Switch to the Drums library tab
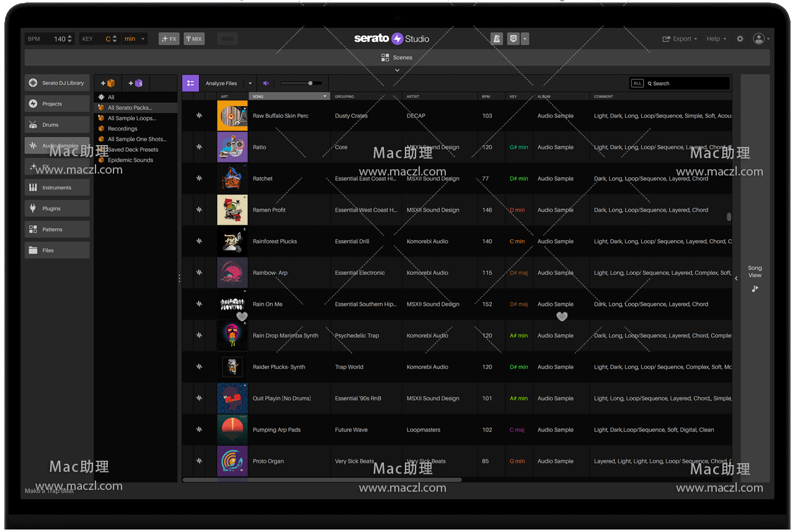Viewport: 795px width, 532px height. tap(57, 125)
